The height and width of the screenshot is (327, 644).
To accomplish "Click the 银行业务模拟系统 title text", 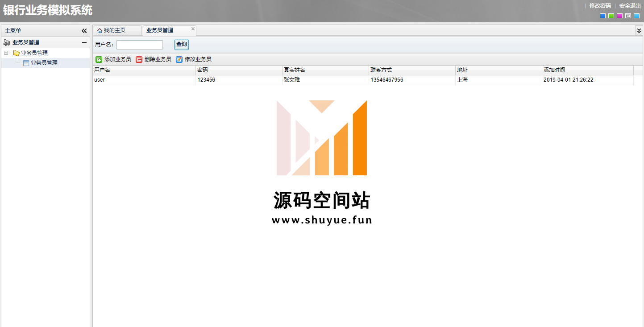I will tap(48, 10).
